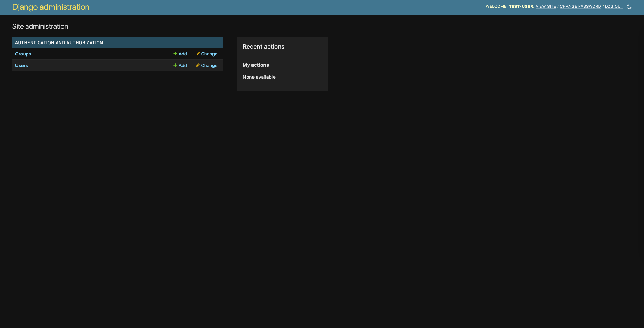Image resolution: width=644 pixels, height=328 pixels.
Task: Open the Groups model page
Action: tap(23, 54)
